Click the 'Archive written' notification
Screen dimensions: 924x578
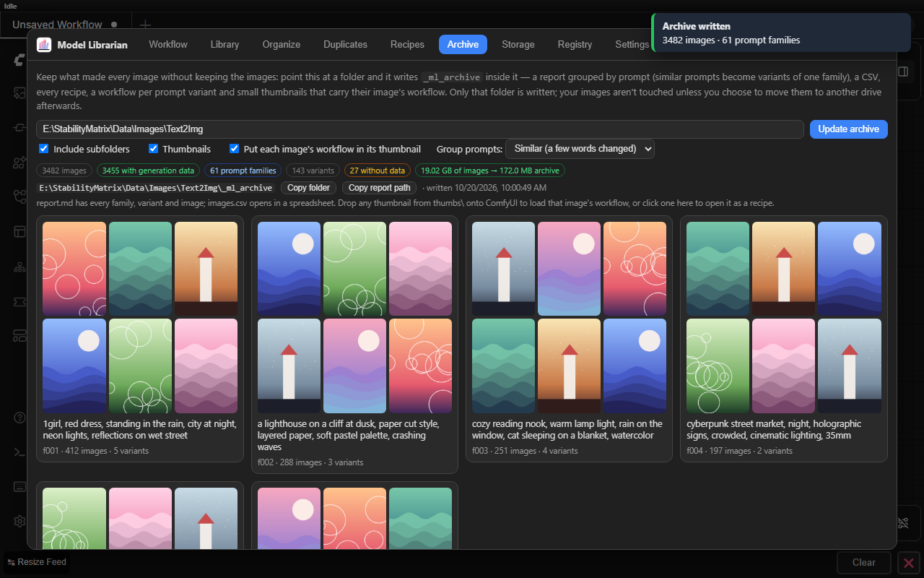click(781, 33)
